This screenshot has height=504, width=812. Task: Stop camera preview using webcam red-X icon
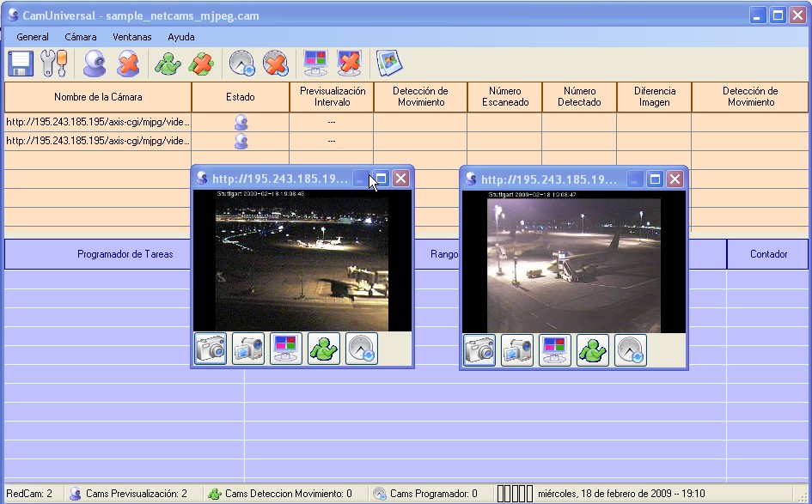coord(128,64)
